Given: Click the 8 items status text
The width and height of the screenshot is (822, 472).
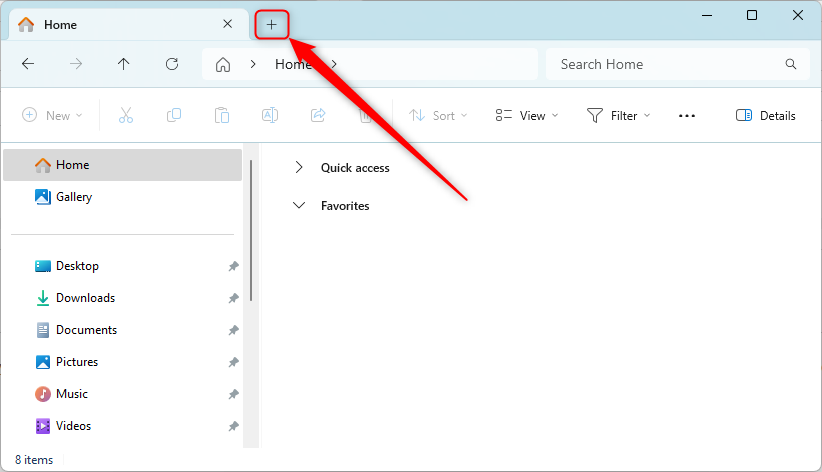Looking at the screenshot, I should coord(34,460).
